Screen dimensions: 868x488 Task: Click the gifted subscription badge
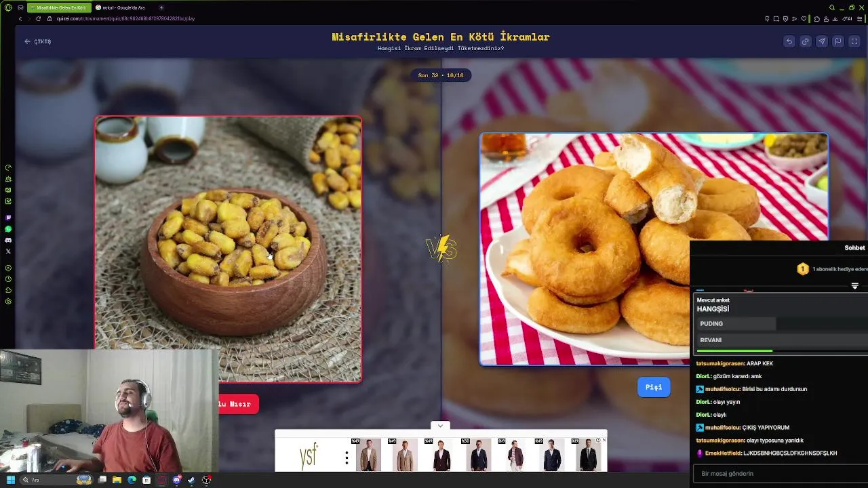point(803,269)
